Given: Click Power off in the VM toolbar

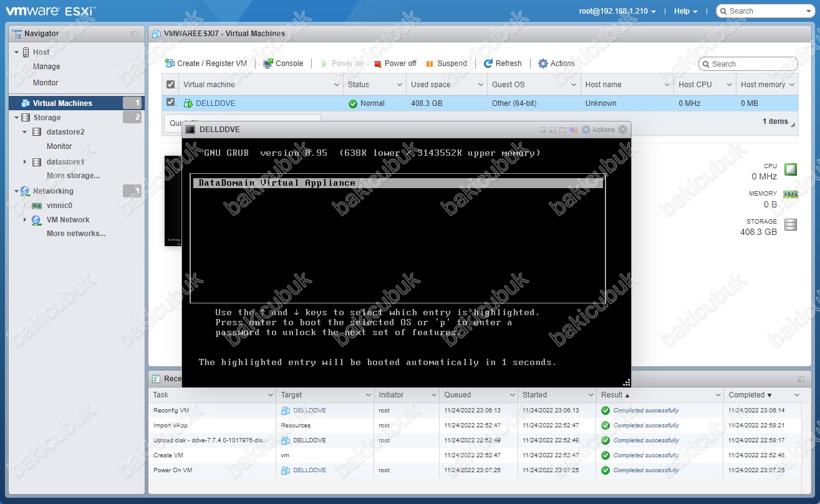Looking at the screenshot, I should pyautogui.click(x=395, y=64).
